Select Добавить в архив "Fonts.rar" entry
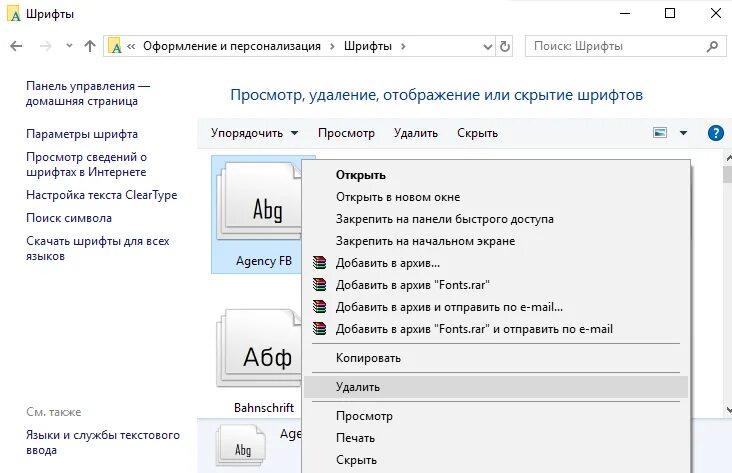Image resolution: width=732 pixels, height=473 pixels. tap(412, 285)
